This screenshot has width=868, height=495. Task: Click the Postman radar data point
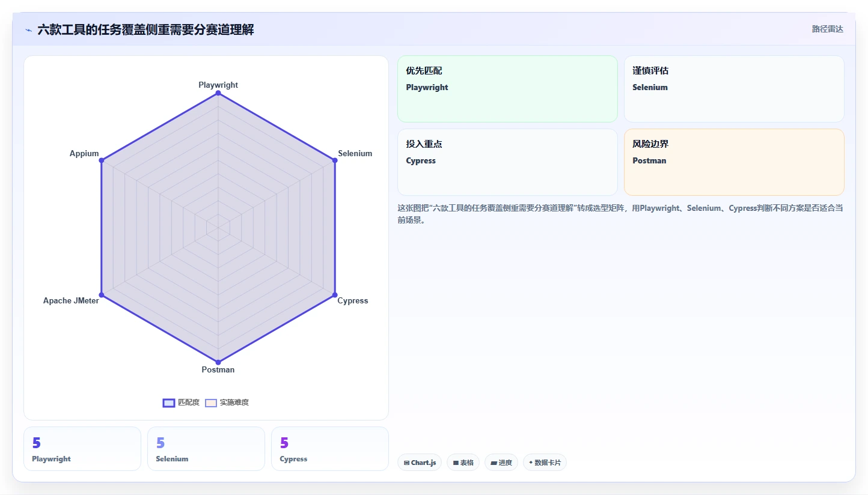point(218,362)
